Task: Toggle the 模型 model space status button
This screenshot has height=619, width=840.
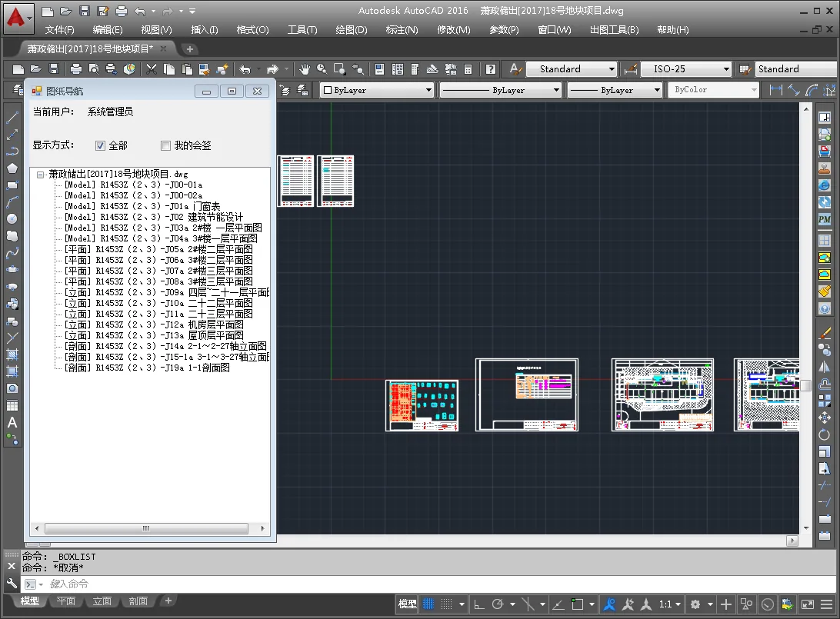Action: (407, 604)
